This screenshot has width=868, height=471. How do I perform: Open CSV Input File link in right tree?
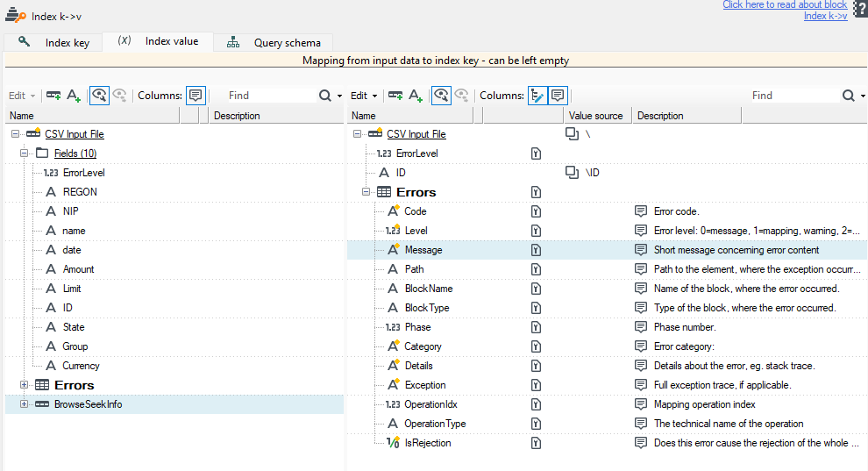(416, 134)
